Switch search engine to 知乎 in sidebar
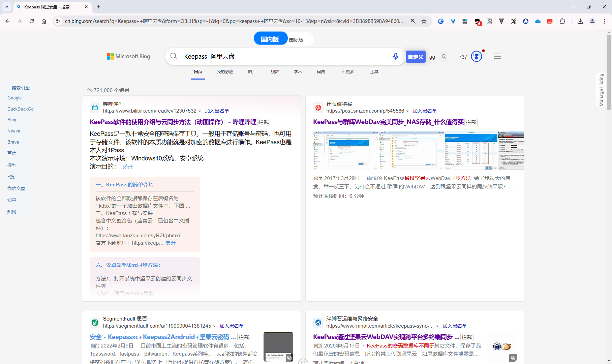The width and height of the screenshot is (612, 364). [x=12, y=200]
